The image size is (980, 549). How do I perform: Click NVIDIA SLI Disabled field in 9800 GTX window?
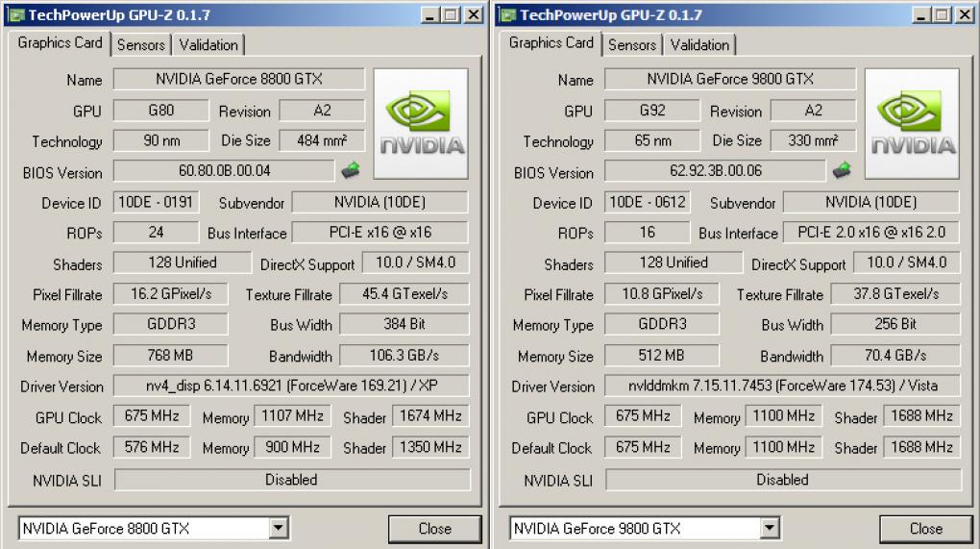coord(783,480)
